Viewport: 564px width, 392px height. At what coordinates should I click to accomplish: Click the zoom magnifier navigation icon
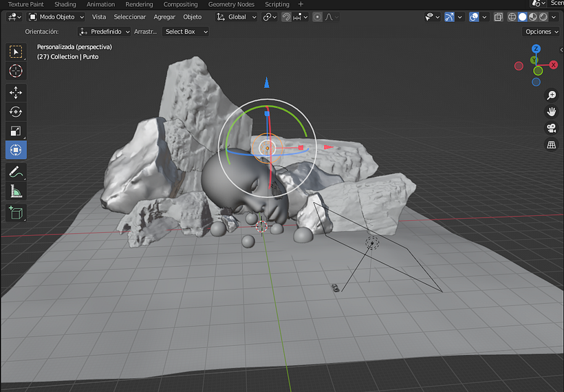pos(551,96)
